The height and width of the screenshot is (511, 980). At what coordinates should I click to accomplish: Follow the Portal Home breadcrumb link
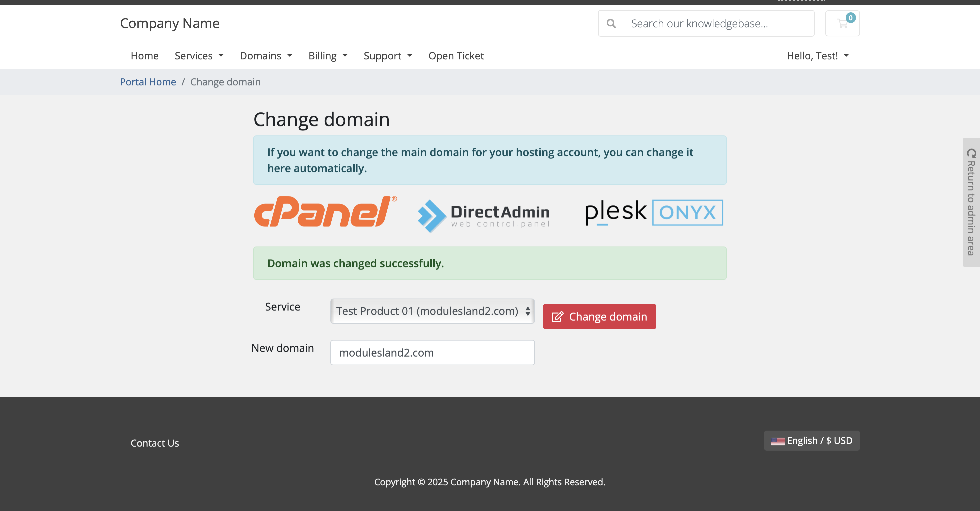coord(148,82)
